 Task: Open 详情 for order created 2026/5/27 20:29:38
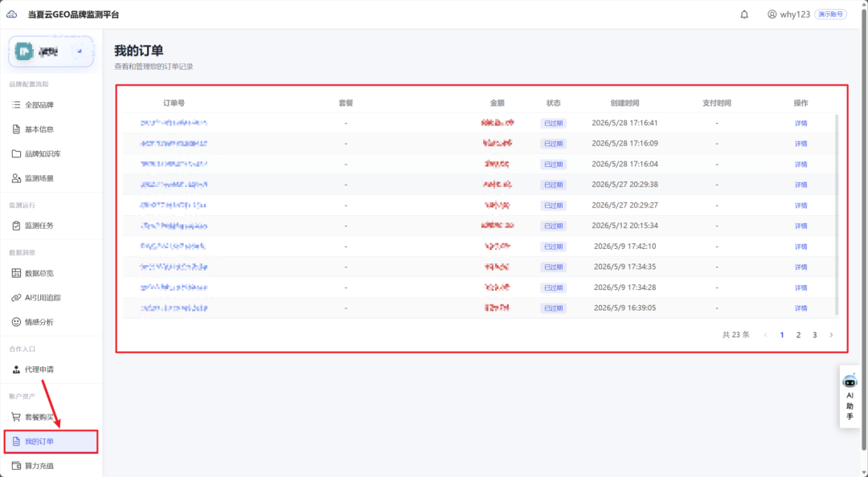(800, 184)
